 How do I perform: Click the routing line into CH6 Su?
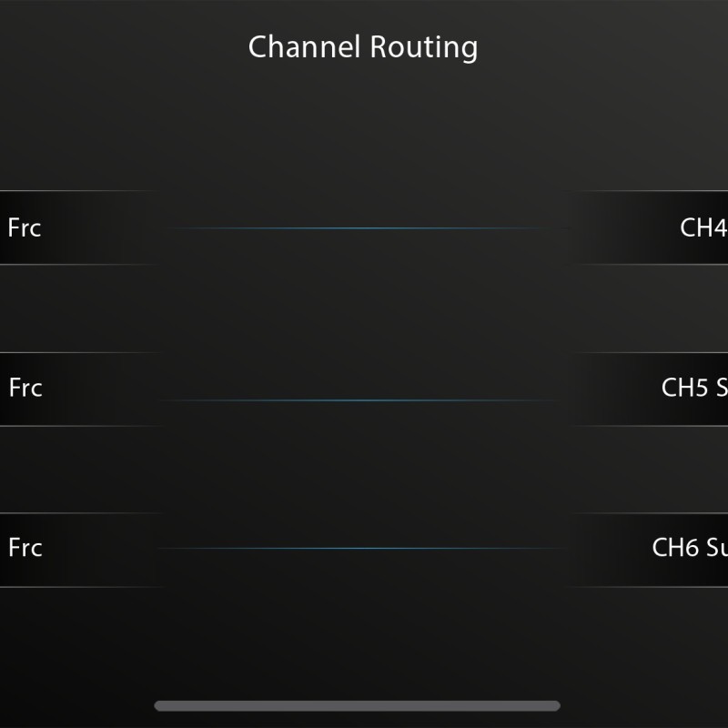[x=364, y=548]
